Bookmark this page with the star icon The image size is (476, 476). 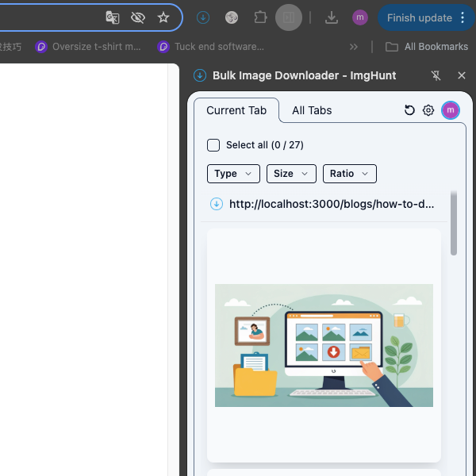click(x=163, y=17)
